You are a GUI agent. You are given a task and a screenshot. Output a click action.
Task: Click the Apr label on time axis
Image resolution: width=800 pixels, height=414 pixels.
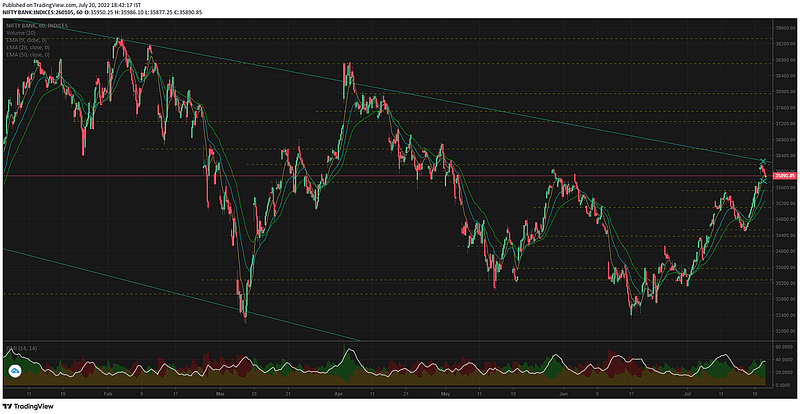[340, 395]
